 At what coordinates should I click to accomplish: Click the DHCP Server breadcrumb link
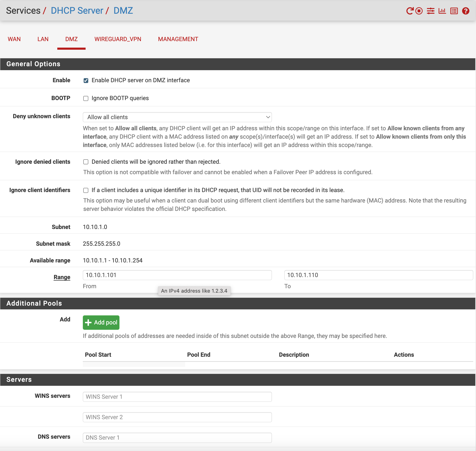[77, 11]
